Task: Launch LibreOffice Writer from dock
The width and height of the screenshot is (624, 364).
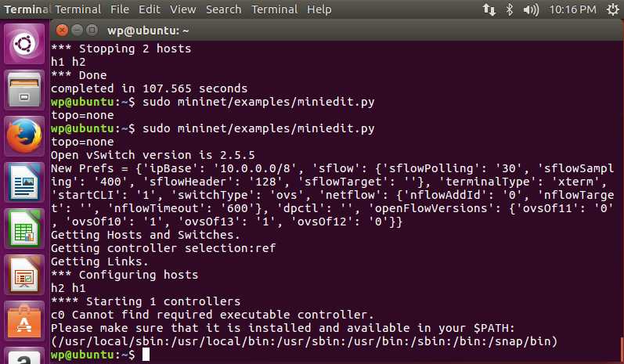Action: [24, 182]
